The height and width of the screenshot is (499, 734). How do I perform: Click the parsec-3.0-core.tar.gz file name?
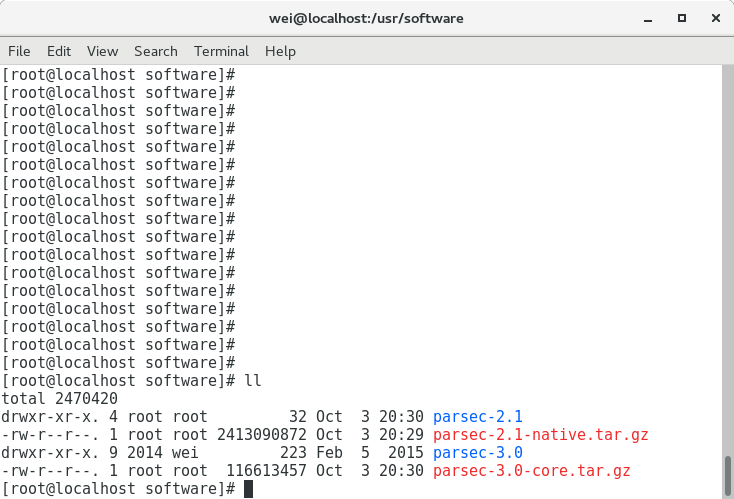pyautogui.click(x=532, y=470)
